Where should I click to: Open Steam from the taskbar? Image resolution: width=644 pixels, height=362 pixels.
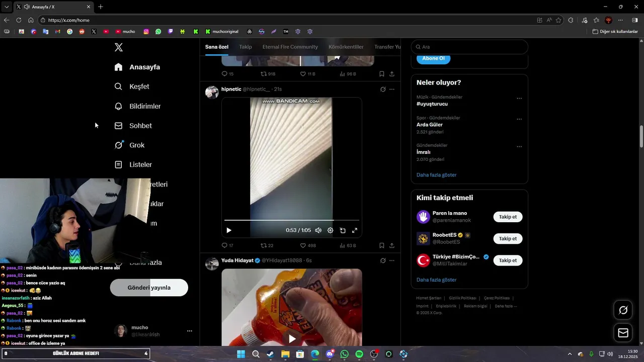point(271,354)
